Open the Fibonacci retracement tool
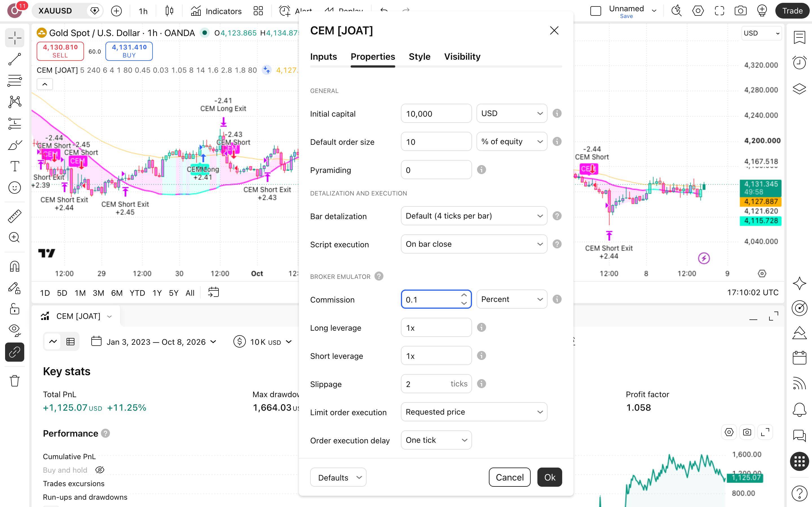 pyautogui.click(x=14, y=81)
